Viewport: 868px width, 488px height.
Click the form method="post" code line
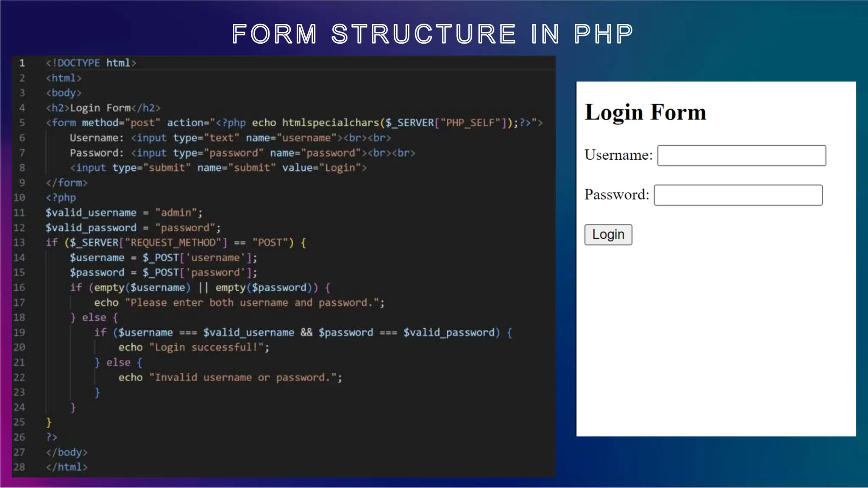click(x=294, y=123)
